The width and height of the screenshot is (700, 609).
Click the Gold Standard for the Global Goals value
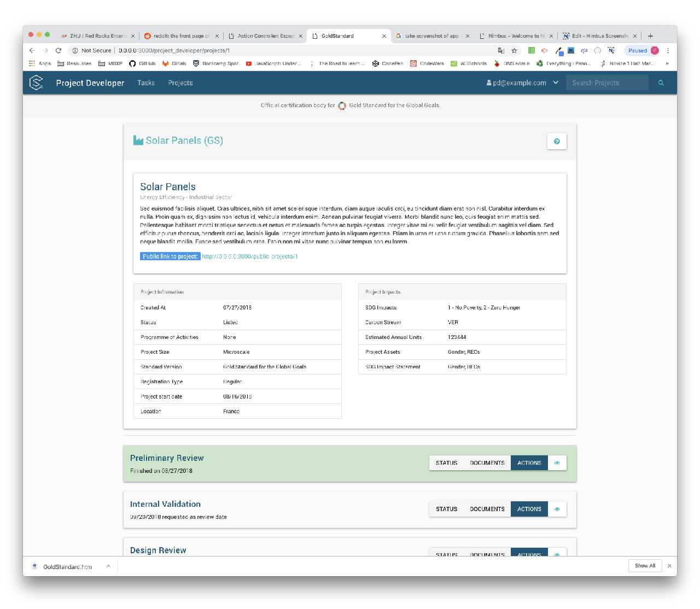point(265,367)
